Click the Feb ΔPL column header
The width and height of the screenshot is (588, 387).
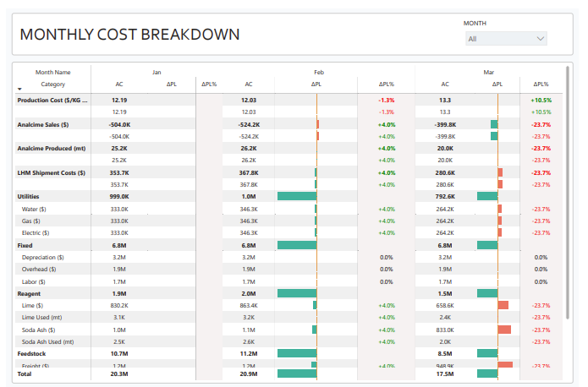pos(316,84)
